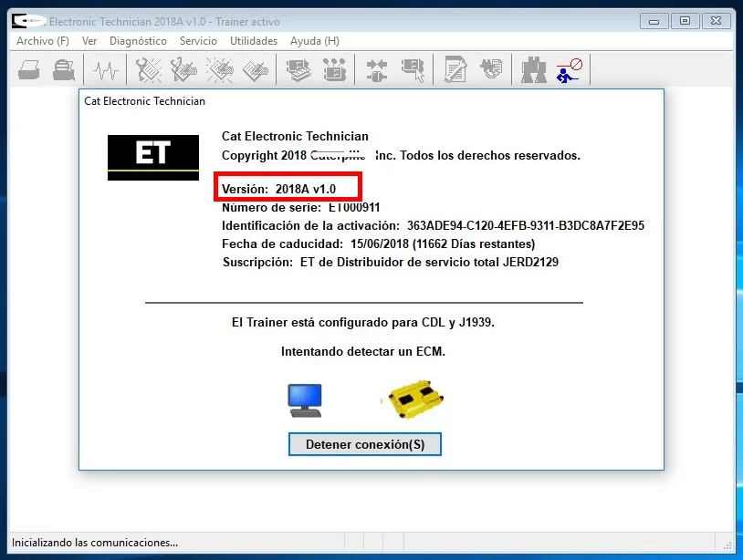
Task: Click the 'Cat Electronic Technician' dialog title
Action: pos(144,101)
